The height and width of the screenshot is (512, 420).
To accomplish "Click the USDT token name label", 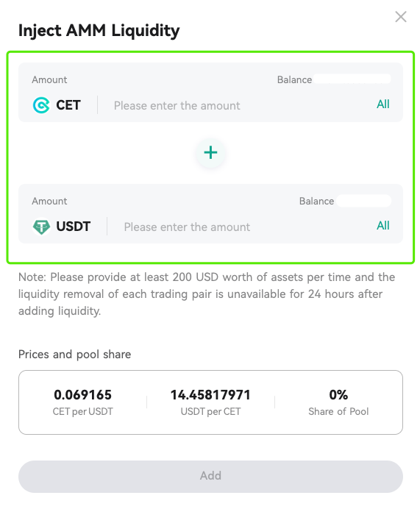I will pyautogui.click(x=74, y=227).
